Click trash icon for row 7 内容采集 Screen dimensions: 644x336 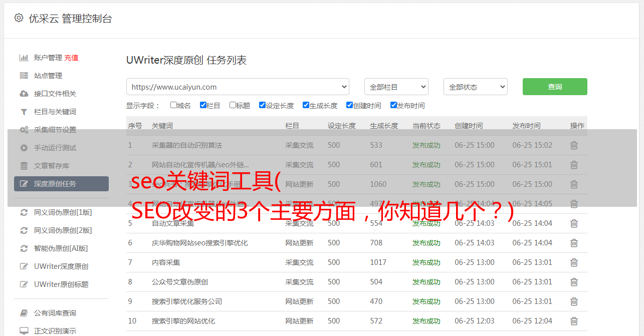tap(574, 262)
